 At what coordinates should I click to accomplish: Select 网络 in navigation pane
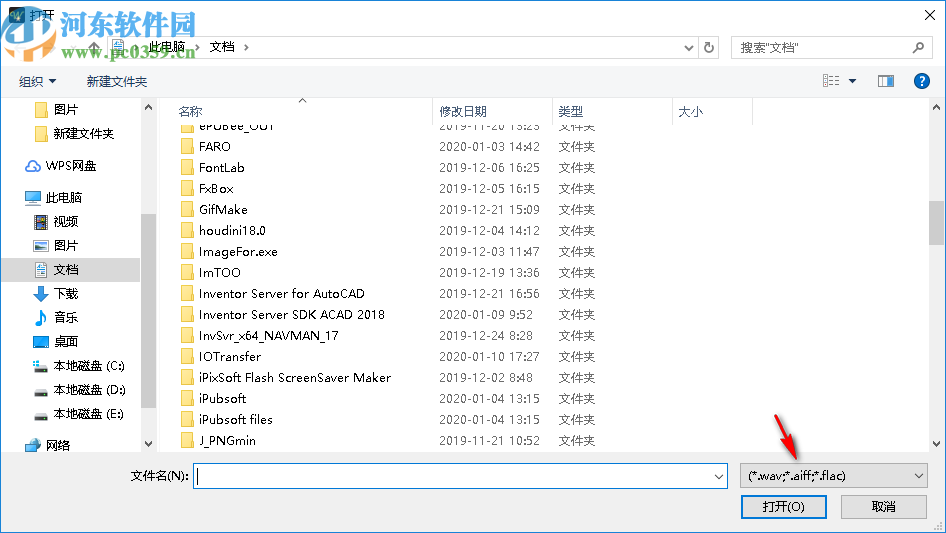point(57,445)
